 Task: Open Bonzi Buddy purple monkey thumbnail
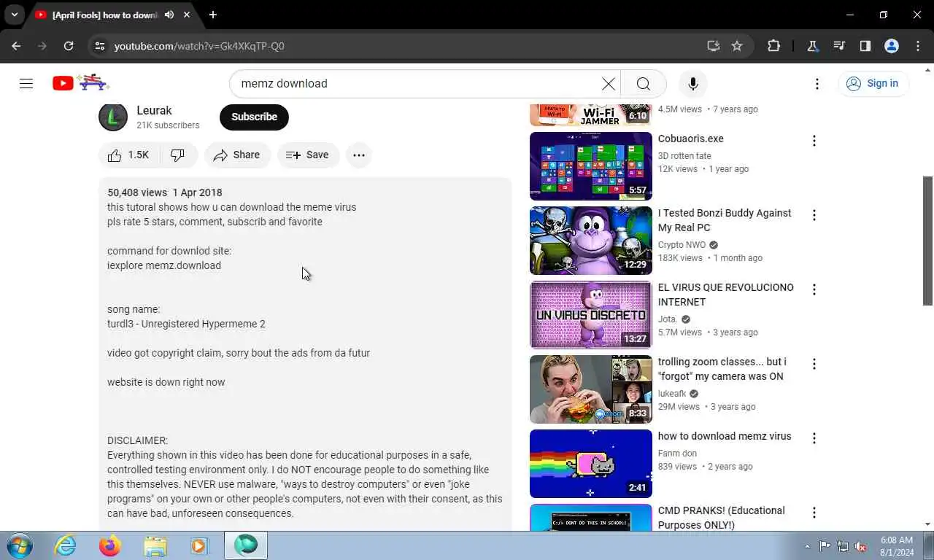click(x=590, y=240)
